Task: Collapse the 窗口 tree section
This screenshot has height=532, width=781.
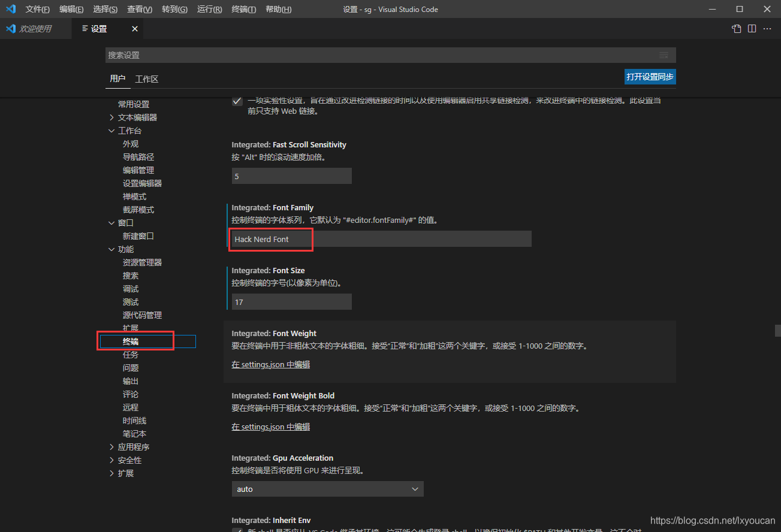Action: [x=111, y=223]
